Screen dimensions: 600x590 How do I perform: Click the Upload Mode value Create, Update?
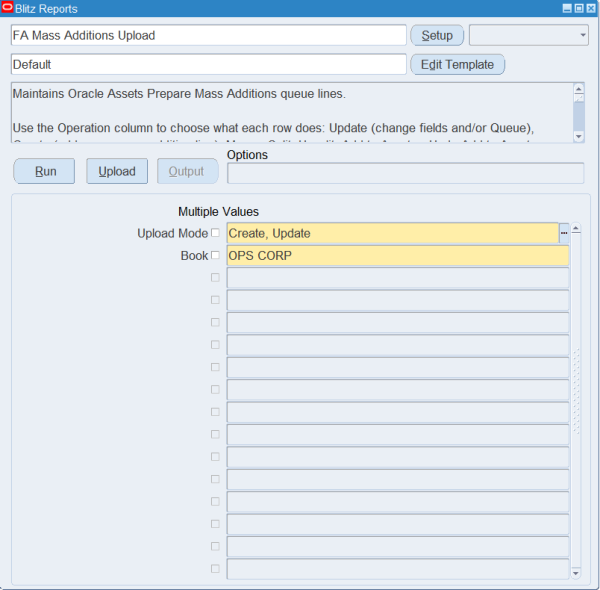393,233
